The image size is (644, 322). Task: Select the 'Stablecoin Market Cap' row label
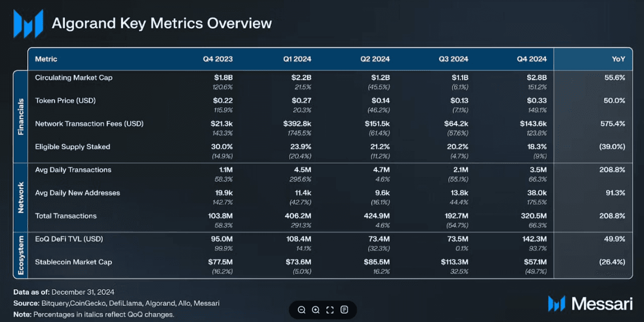coord(73,262)
